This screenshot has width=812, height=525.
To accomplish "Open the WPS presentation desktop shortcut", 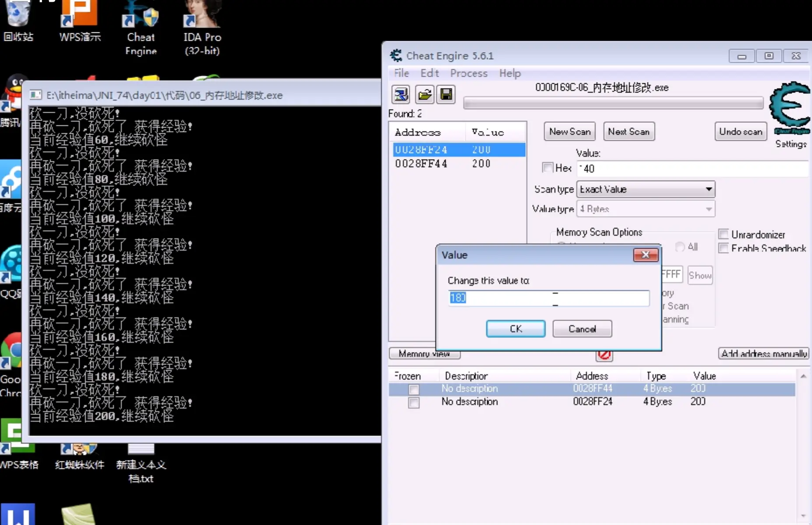I will pyautogui.click(x=80, y=21).
